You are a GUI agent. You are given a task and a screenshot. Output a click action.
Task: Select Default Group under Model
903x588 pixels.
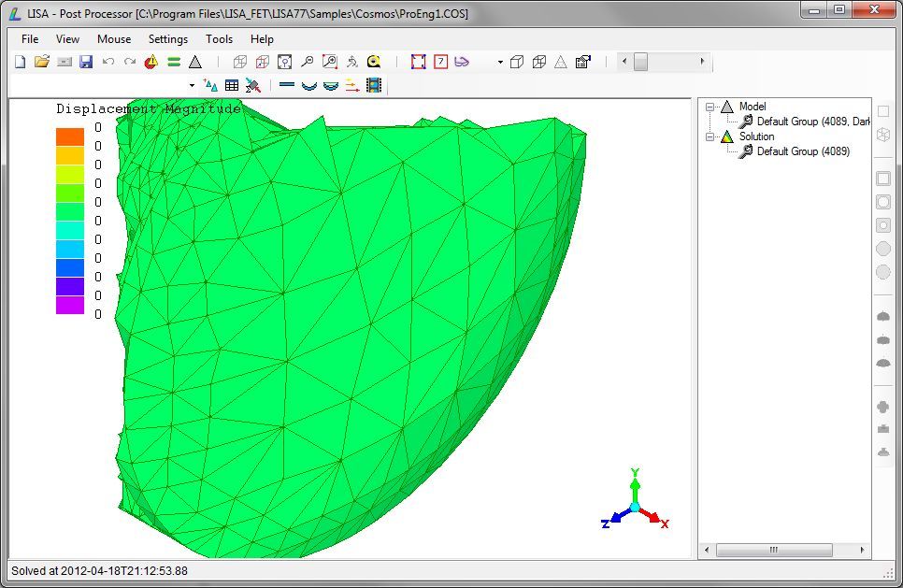(x=813, y=122)
